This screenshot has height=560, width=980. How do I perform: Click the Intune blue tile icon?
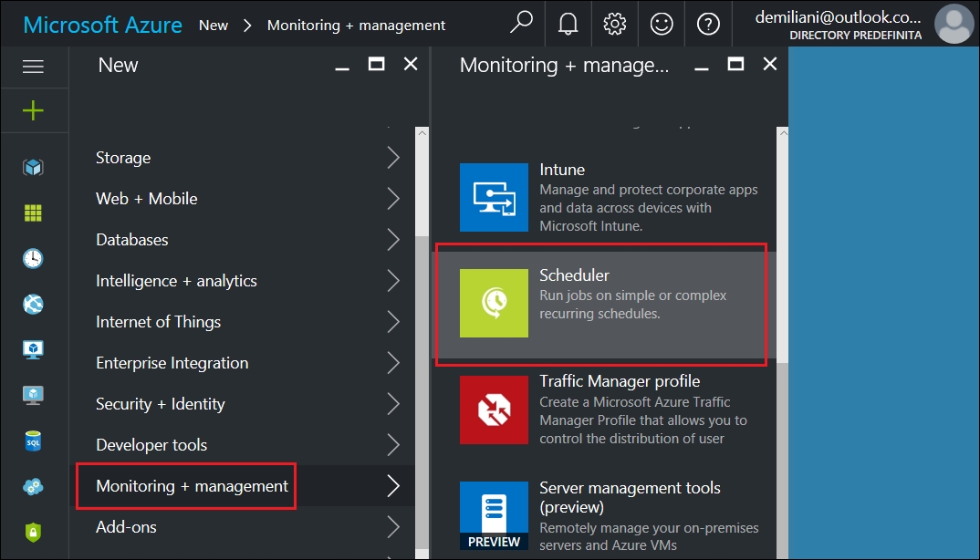click(494, 198)
